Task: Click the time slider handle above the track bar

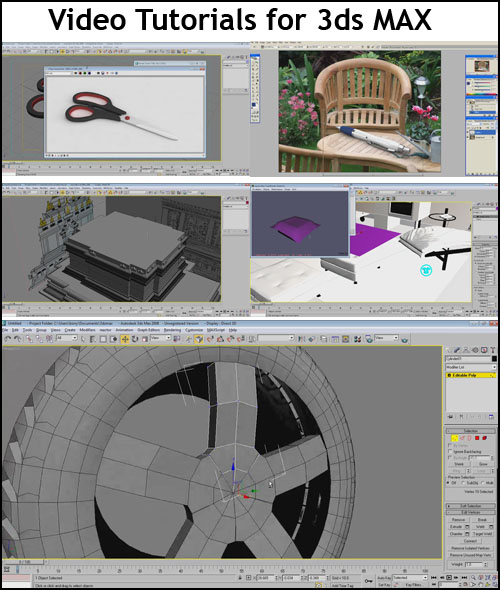Action: 24,562
